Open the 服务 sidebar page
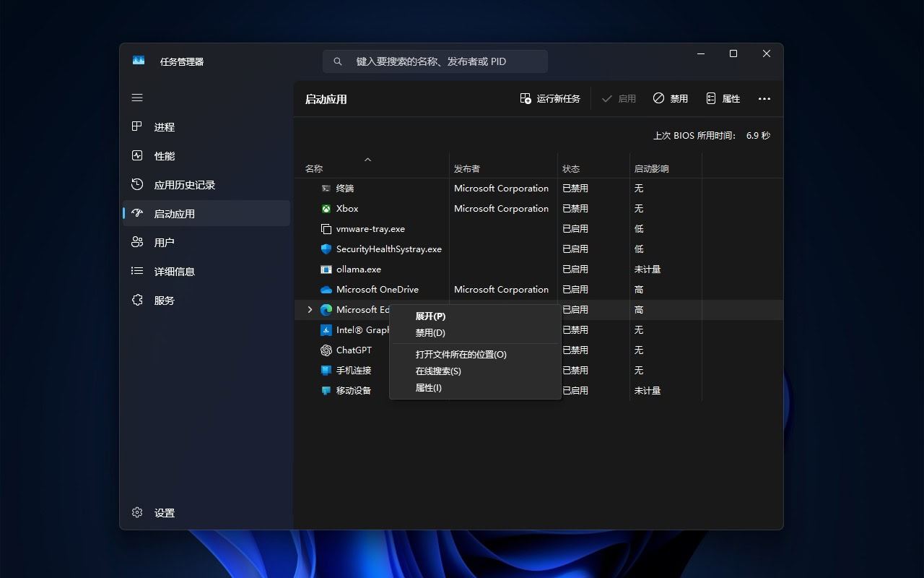This screenshot has height=578, width=924. click(x=164, y=301)
